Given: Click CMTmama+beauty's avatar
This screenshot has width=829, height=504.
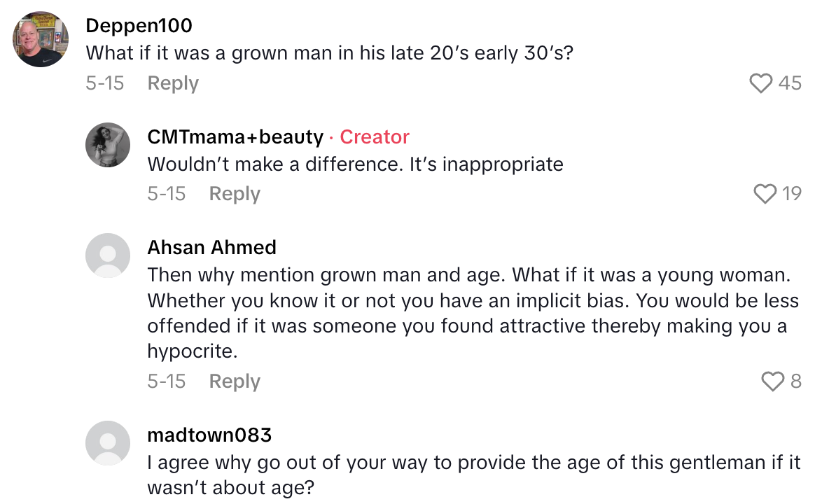Looking at the screenshot, I should [x=108, y=145].
